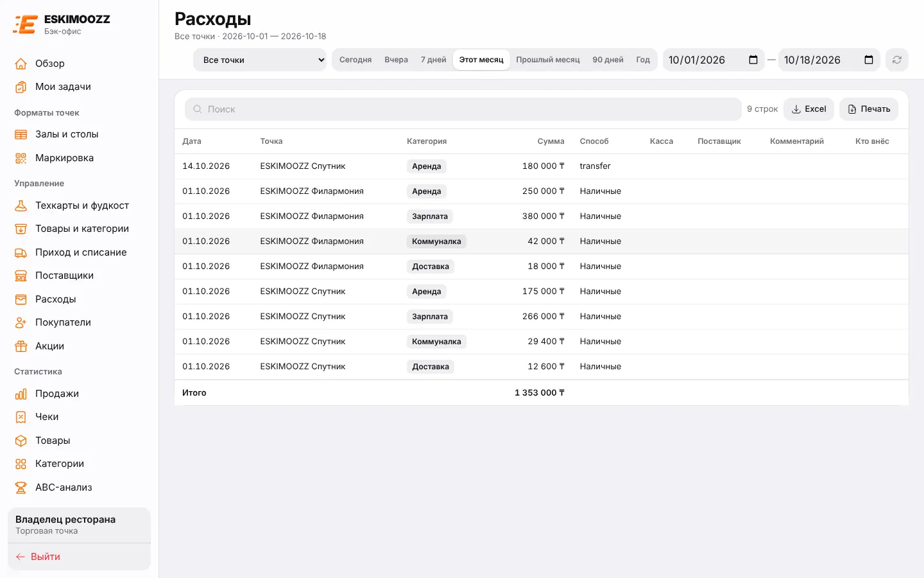Click the Мои задачи clipboard icon
This screenshot has height=578, width=924.
click(21, 87)
